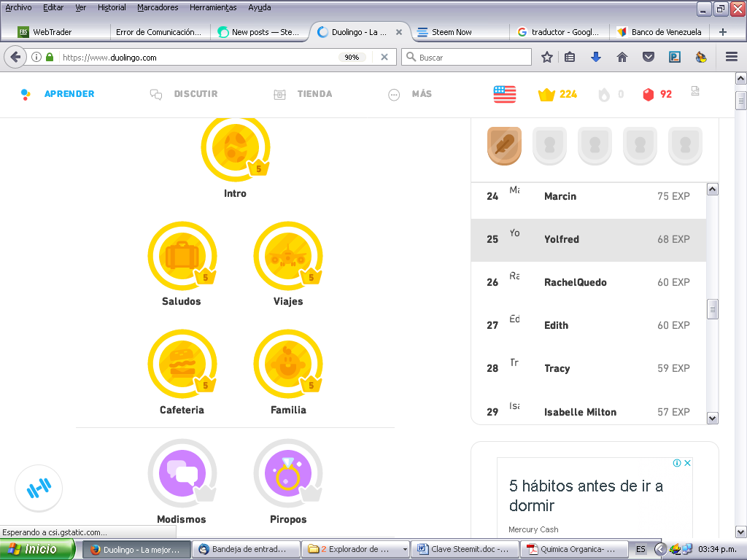Open the Archivo menu
The image size is (747, 560).
tap(18, 7)
